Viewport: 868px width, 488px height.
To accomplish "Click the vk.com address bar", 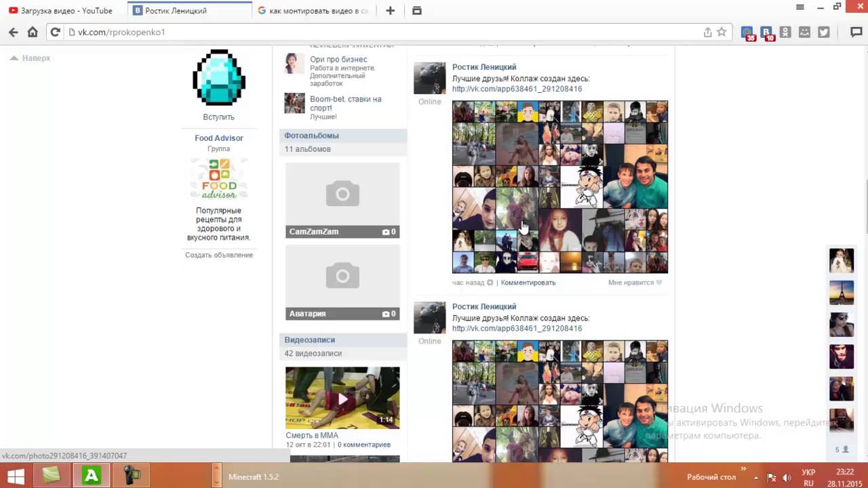I will pyautogui.click(x=387, y=32).
